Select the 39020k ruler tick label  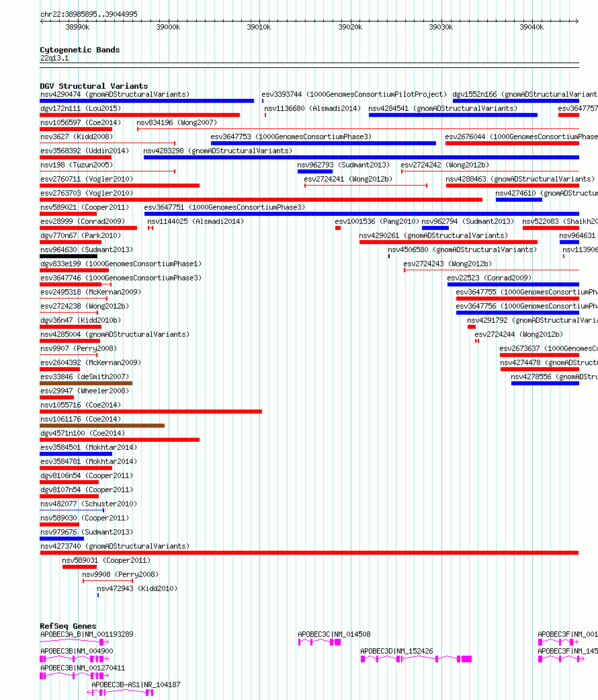pos(350,27)
